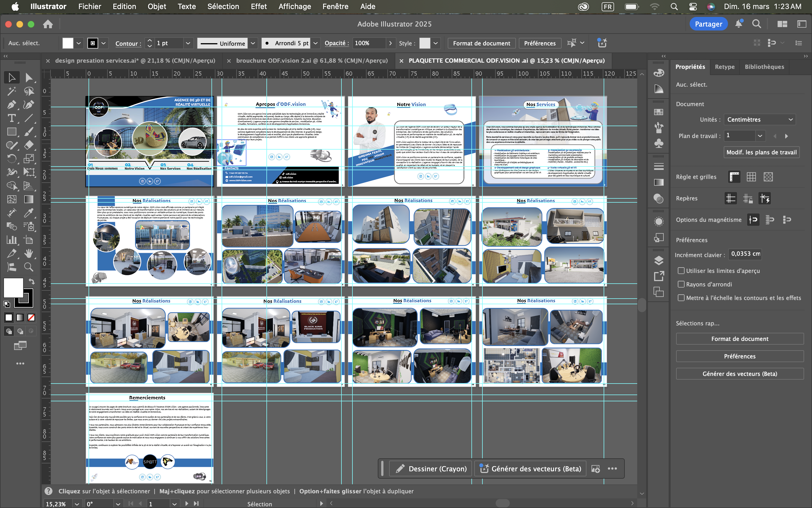
Task: Open the stroke weight 1 pt dropdown
Action: click(188, 43)
